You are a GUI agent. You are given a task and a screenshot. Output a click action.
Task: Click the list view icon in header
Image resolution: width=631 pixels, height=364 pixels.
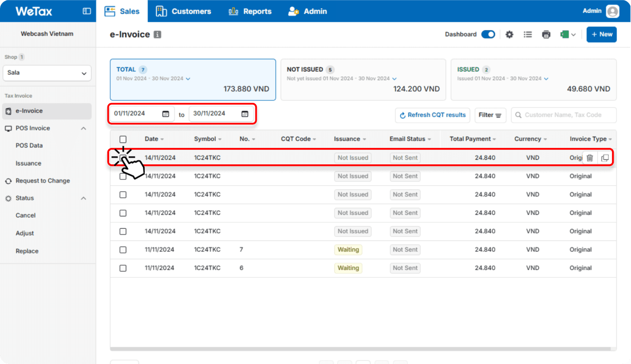coord(528,35)
